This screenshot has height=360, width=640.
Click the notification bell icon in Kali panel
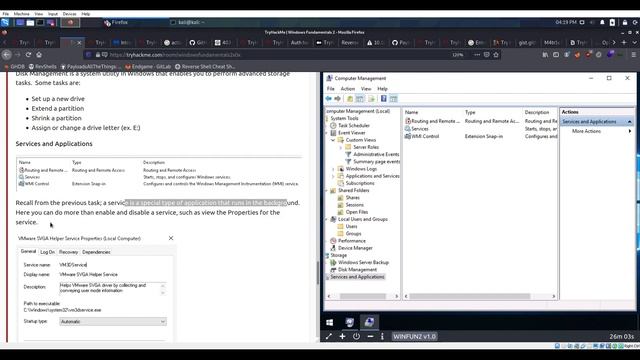[602, 22]
